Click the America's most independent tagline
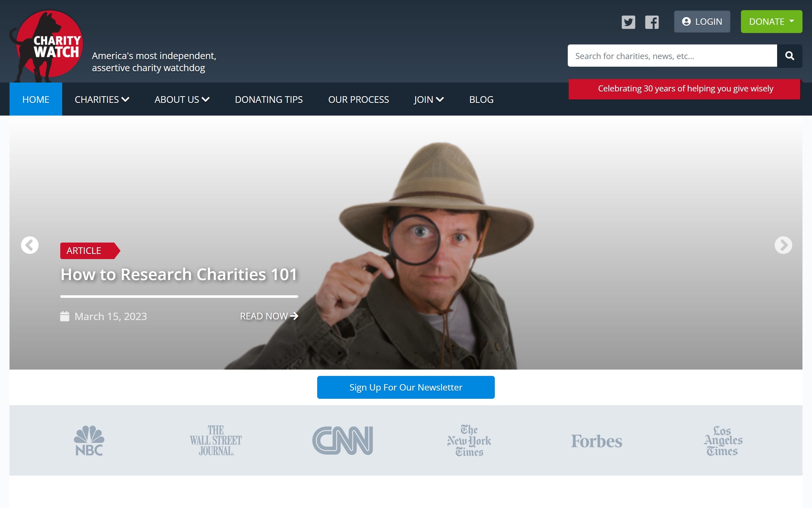 click(154, 62)
